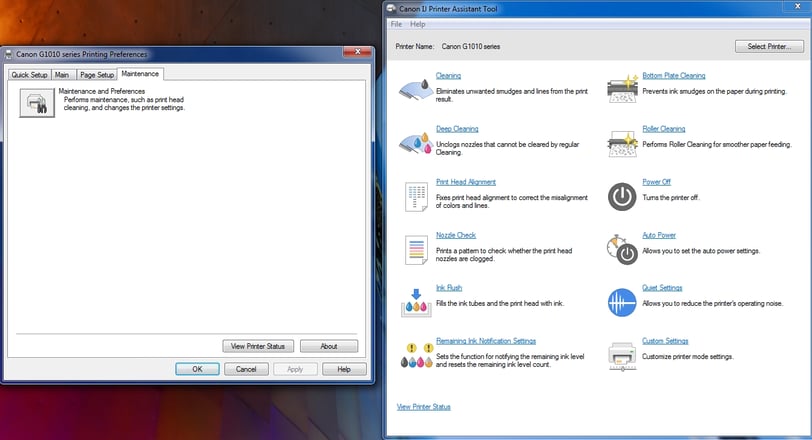
Task: Click the Printing Preferences title bar icon
Action: 8,54
